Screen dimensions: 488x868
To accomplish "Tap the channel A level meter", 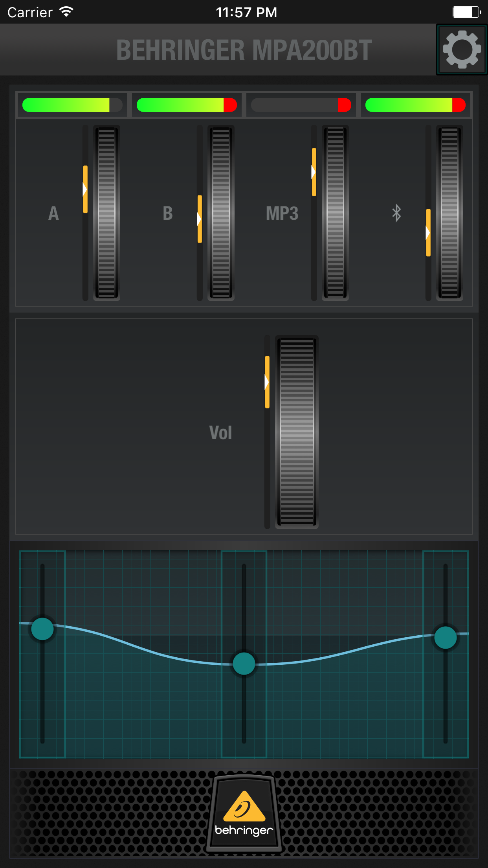I will [x=72, y=105].
